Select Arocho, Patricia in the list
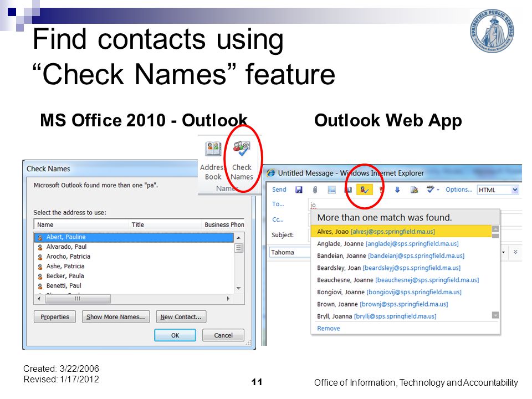Viewport: 532px width, 399px height. 134,257
